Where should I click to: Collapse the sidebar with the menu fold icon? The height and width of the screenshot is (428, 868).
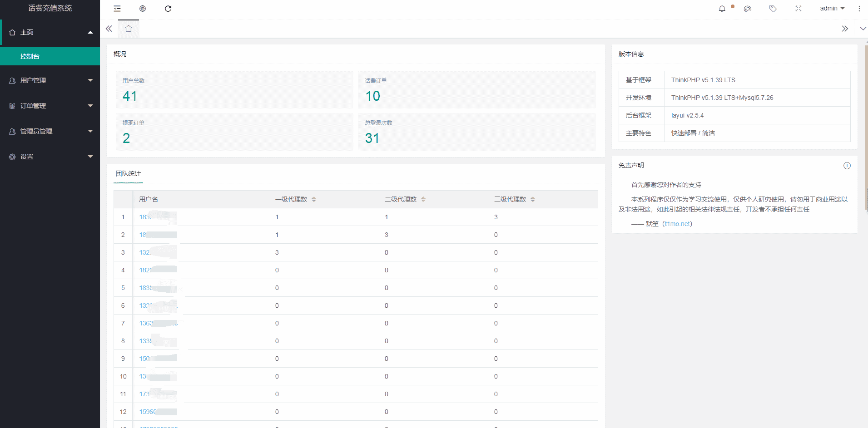click(117, 9)
